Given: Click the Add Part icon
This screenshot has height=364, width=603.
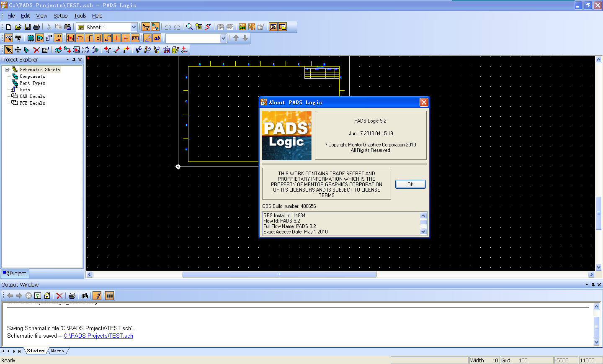Looking at the screenshot, I should pyautogui.click(x=58, y=50).
